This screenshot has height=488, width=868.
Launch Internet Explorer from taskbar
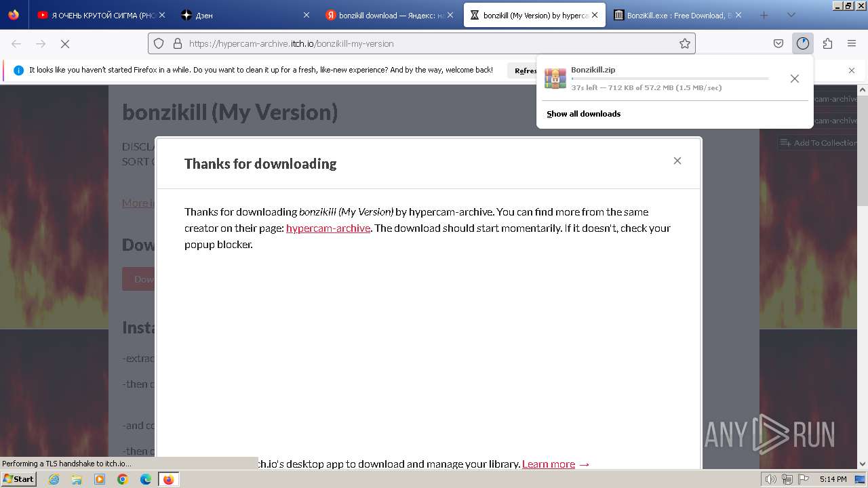coord(54,479)
